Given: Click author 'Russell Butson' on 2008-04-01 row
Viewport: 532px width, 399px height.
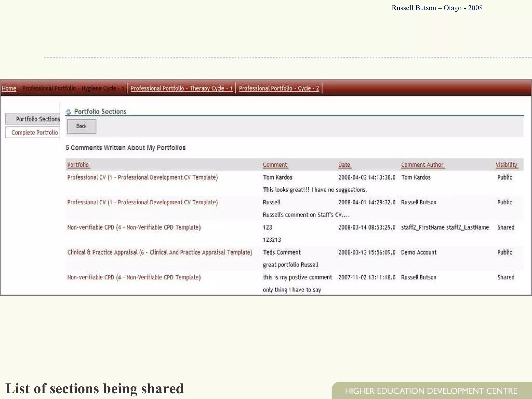Looking at the screenshot, I should point(419,202).
